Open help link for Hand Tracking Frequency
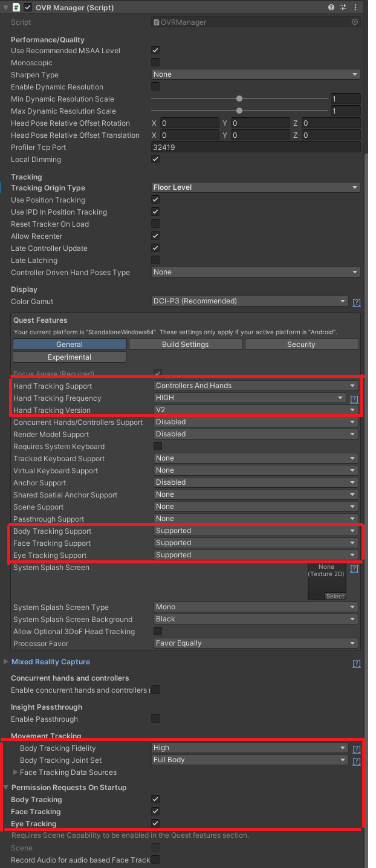 354,399
